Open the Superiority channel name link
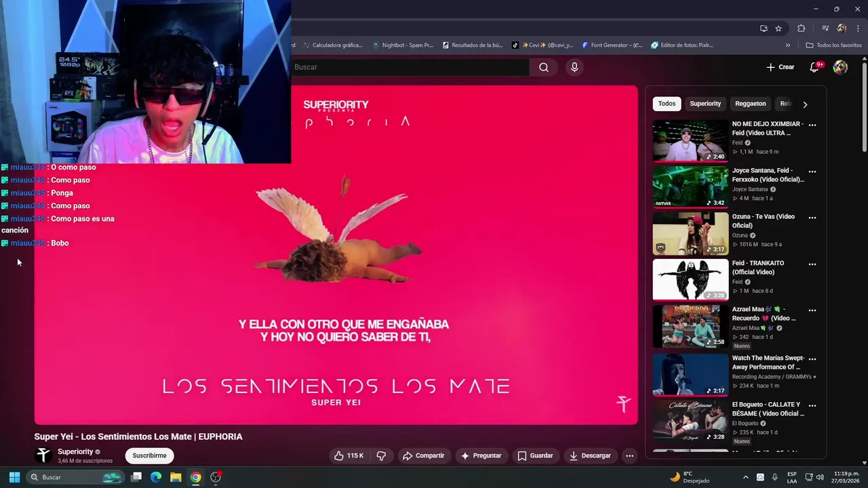Viewport: 868px width, 488px height. [x=75, y=451]
